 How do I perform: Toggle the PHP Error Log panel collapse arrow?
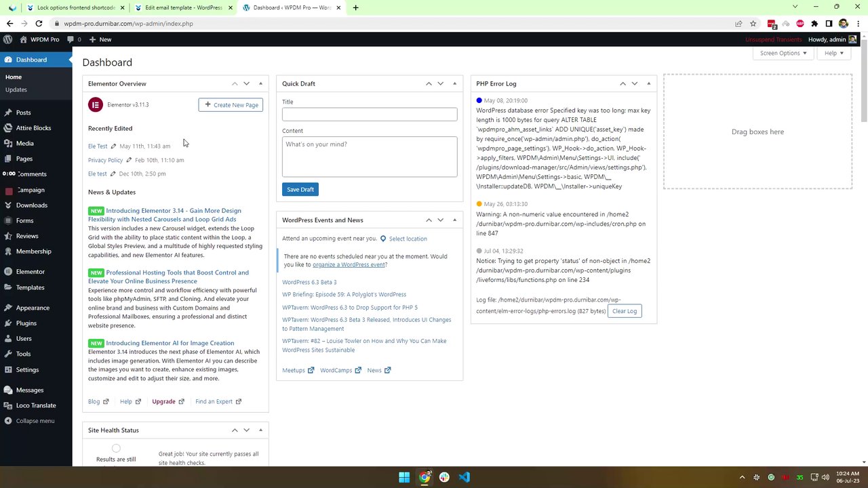648,83
